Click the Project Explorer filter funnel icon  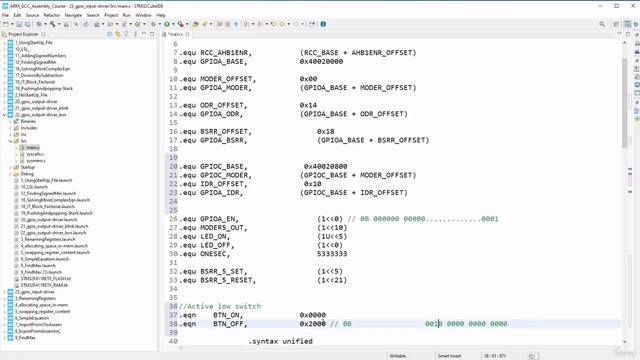click(126, 34)
